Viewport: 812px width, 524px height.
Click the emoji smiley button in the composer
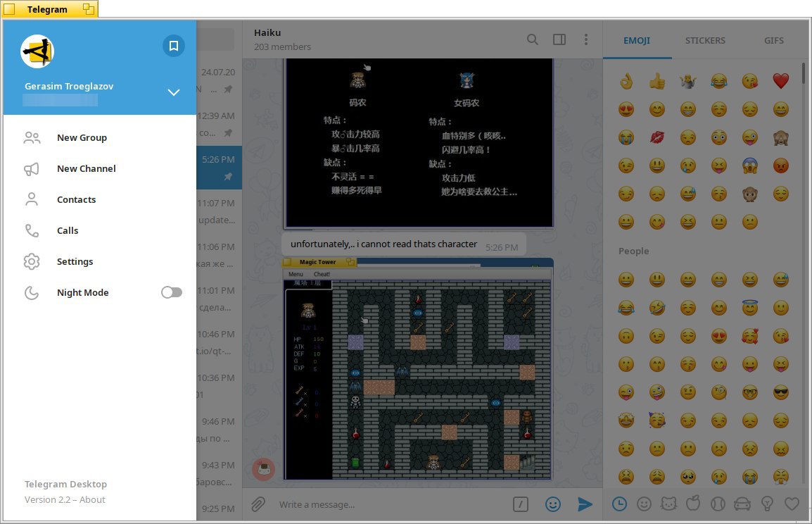click(x=553, y=504)
